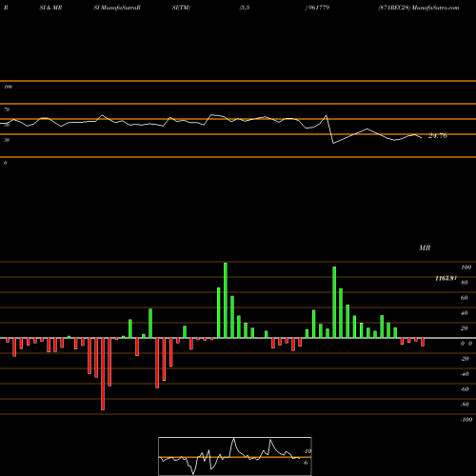Click the RSI current value 24.76

click(x=438, y=136)
